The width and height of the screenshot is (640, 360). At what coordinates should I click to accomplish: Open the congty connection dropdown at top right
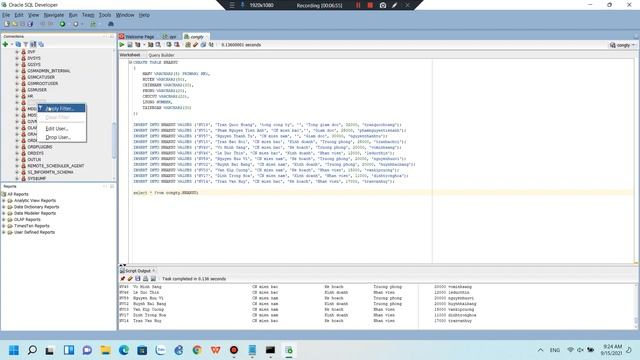click(x=622, y=45)
